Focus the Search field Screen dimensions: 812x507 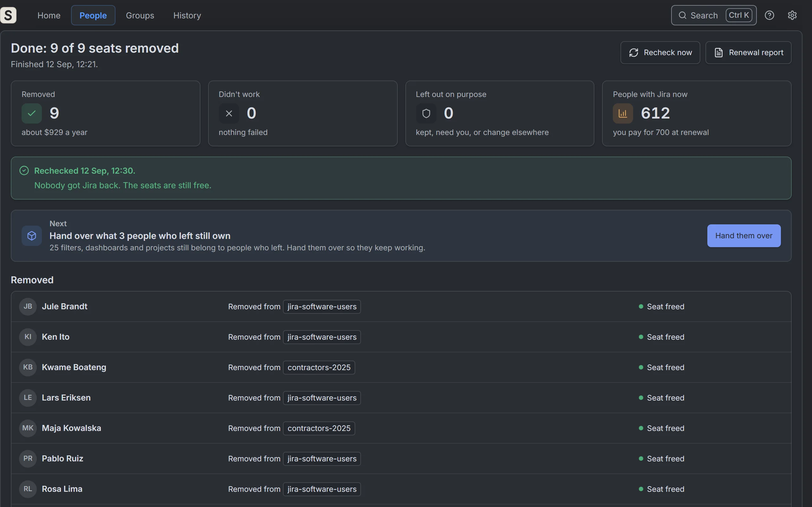[x=714, y=15]
